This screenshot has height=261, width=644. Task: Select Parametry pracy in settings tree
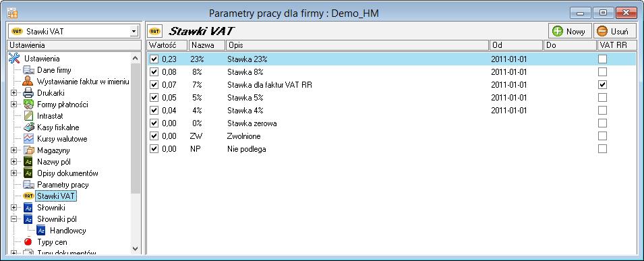pyautogui.click(x=63, y=185)
